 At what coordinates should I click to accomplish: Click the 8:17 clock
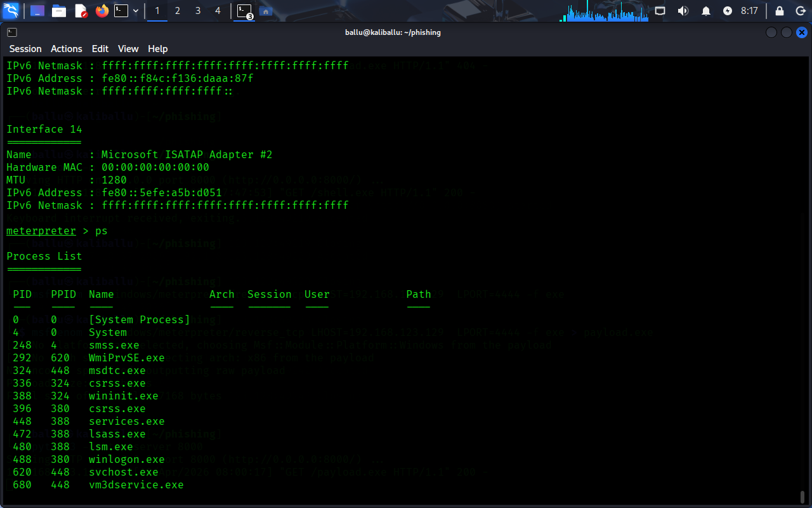[750, 11]
